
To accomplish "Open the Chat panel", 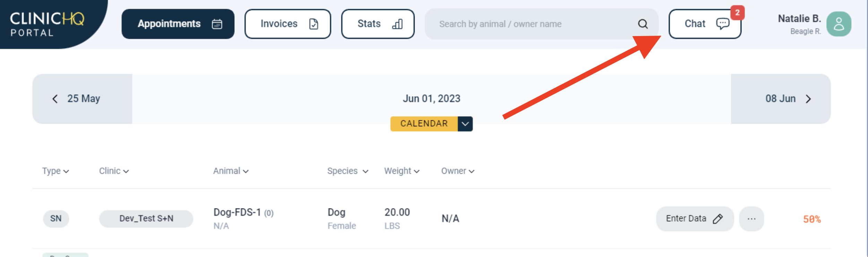I will click(x=704, y=24).
